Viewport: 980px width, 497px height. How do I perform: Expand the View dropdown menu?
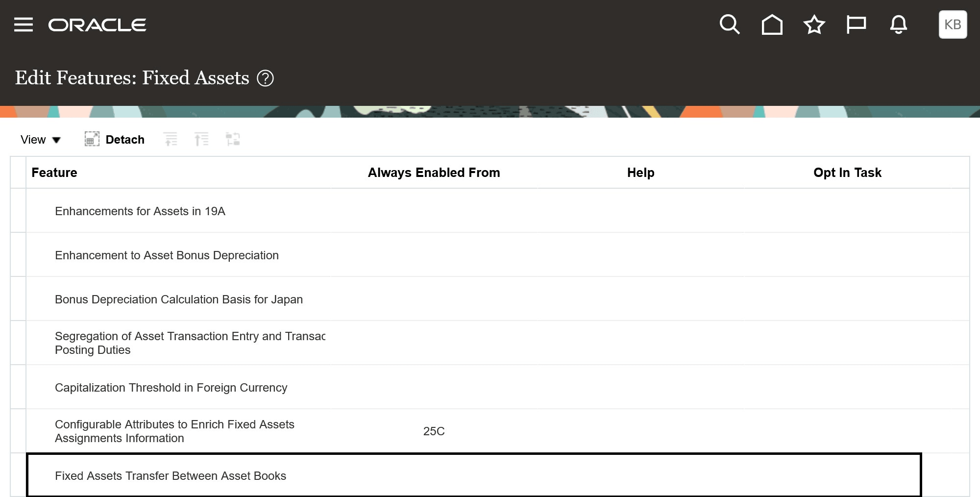(x=41, y=140)
